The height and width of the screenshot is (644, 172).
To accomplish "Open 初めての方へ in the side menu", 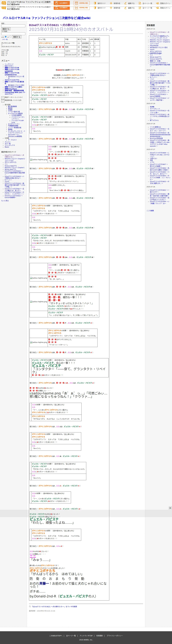I will point(9,66).
